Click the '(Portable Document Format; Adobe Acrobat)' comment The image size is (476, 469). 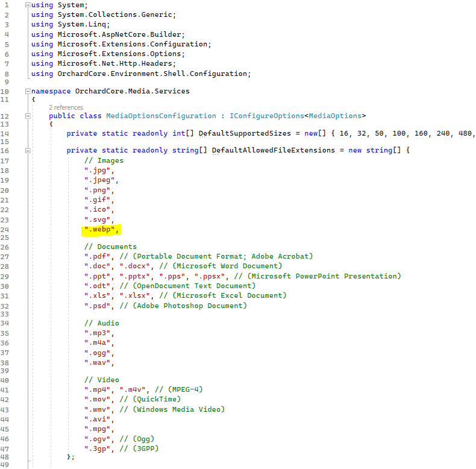click(223, 256)
